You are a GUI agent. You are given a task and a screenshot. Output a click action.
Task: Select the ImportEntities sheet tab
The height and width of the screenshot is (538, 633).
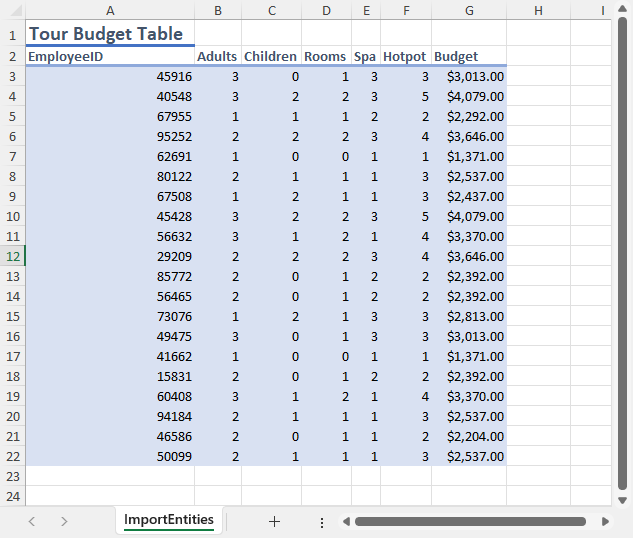(x=169, y=520)
